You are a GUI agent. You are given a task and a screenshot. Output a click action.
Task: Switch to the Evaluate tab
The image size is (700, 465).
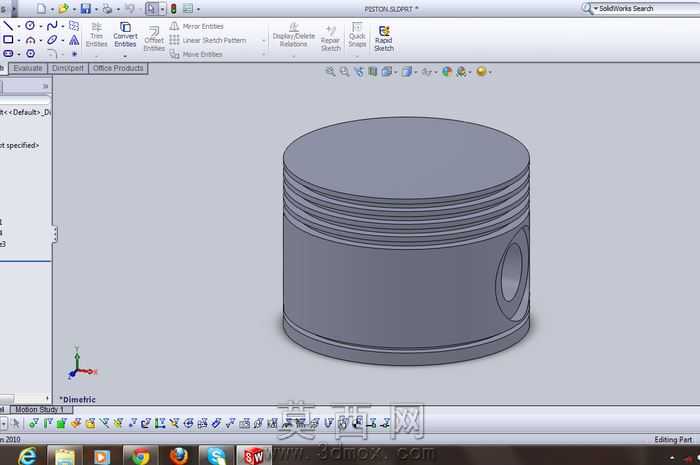tap(28, 68)
